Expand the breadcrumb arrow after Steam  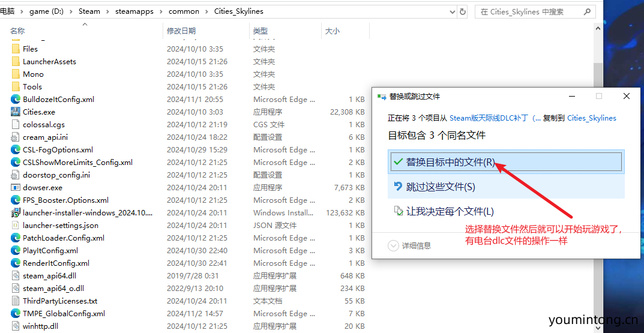[x=108, y=11]
